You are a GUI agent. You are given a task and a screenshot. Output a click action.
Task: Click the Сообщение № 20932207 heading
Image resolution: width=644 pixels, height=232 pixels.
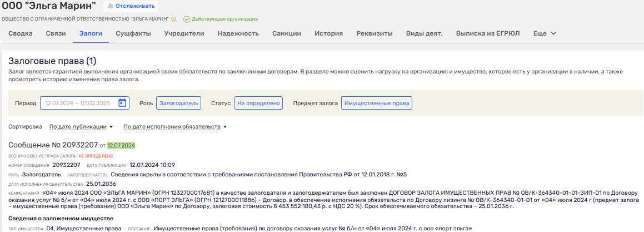pyautogui.click(x=53, y=145)
